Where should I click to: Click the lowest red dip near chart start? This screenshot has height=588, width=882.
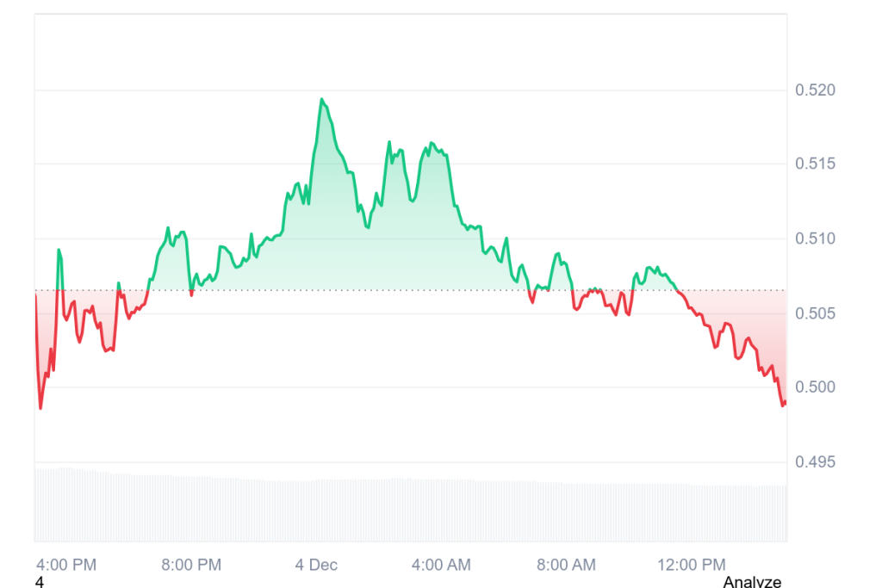click(x=40, y=407)
